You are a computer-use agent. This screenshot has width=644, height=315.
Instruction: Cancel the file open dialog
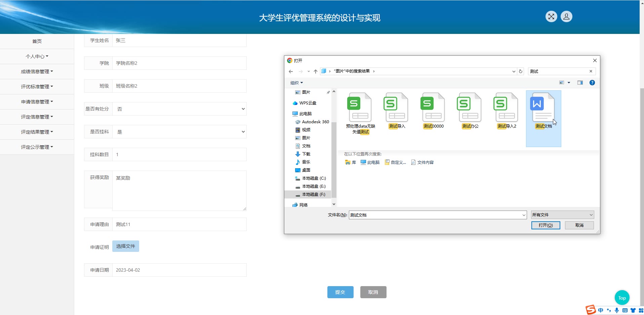coord(579,225)
